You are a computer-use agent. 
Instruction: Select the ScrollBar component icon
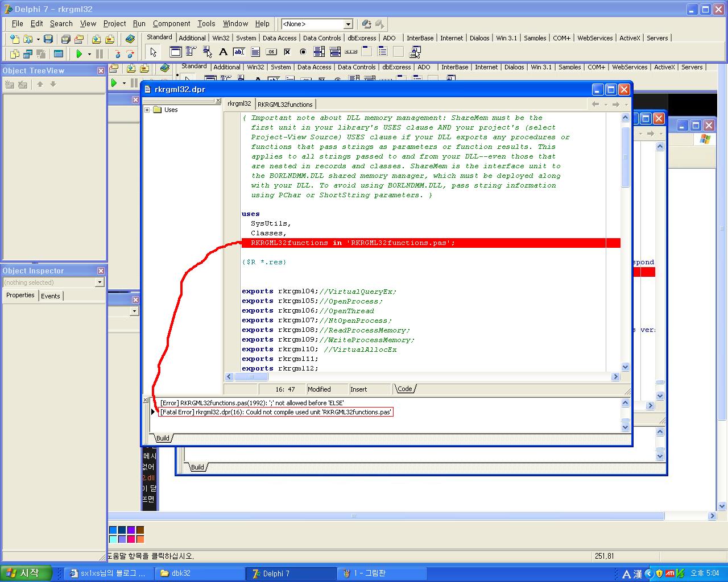tap(351, 52)
